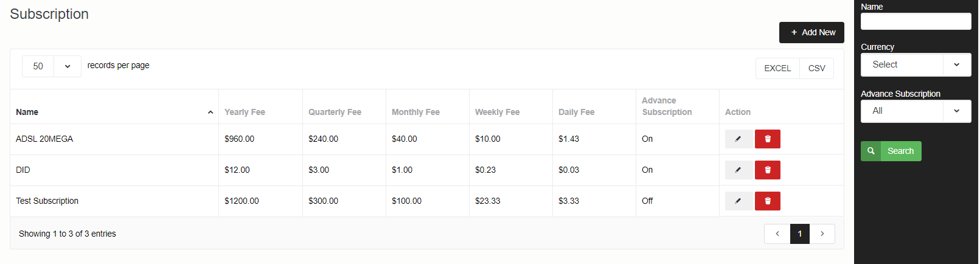Sort by Yearly Fee column header
The width and height of the screenshot is (980, 264).
[245, 112]
